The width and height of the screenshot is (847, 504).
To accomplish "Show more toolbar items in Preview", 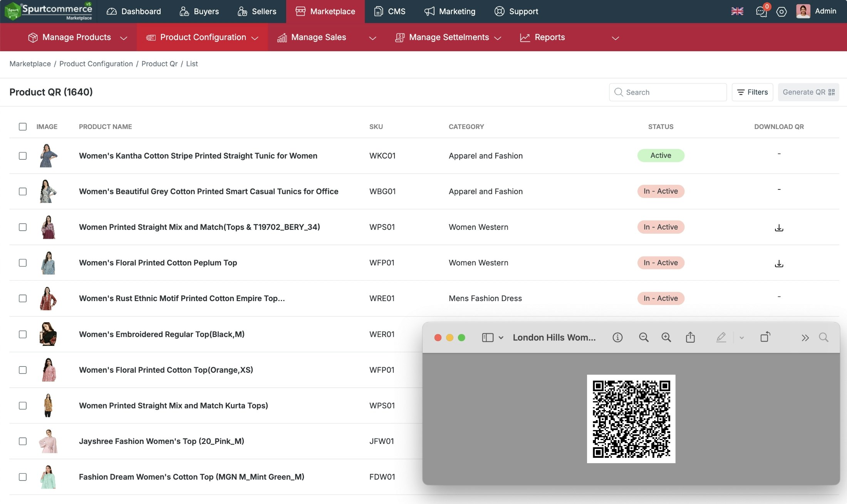I will [805, 338].
